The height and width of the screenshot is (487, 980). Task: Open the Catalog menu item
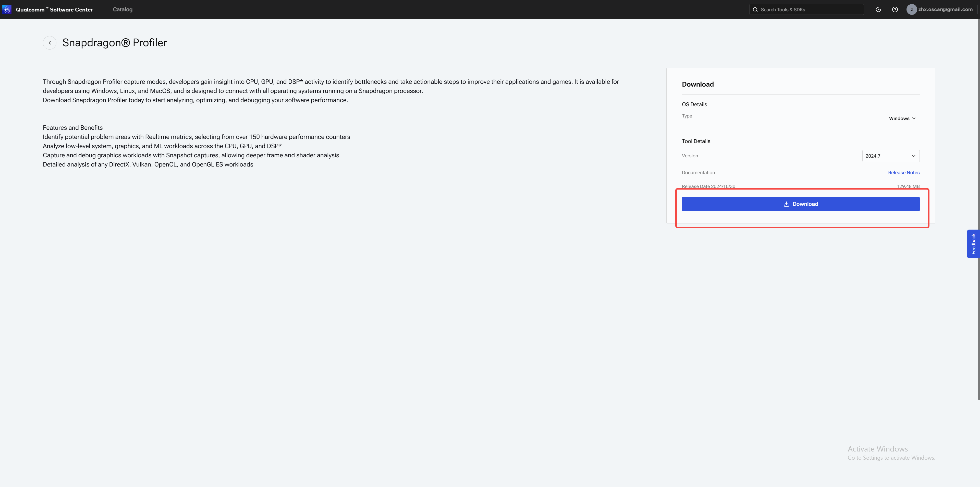click(x=122, y=9)
